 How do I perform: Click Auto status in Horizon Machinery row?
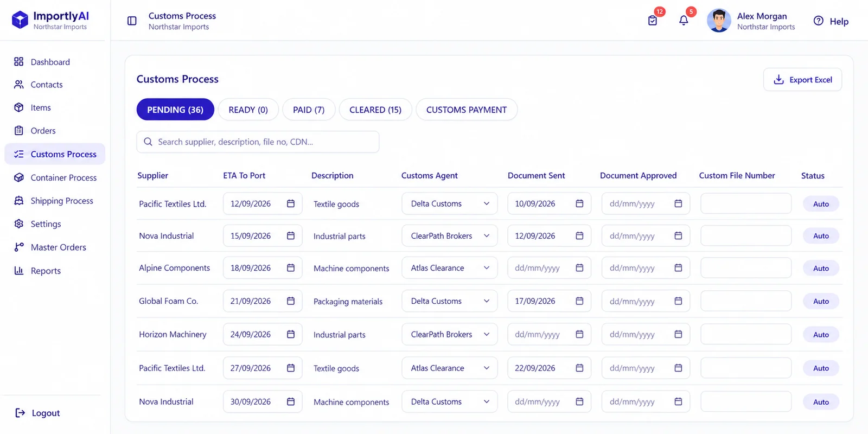click(821, 335)
